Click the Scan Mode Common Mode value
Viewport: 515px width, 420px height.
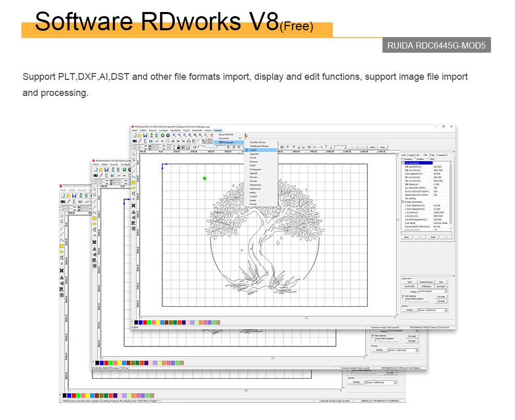pos(440,223)
